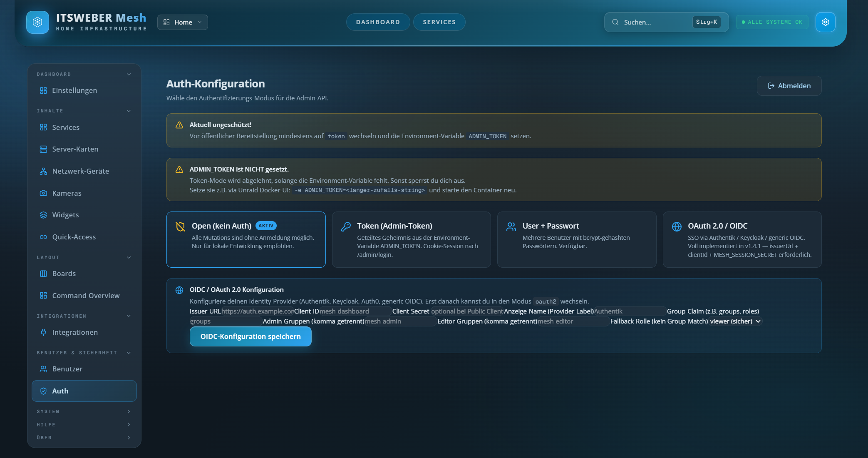The width and height of the screenshot is (868, 458).
Task: Expand the SYSTEM sidebar section
Action: pyautogui.click(x=84, y=411)
